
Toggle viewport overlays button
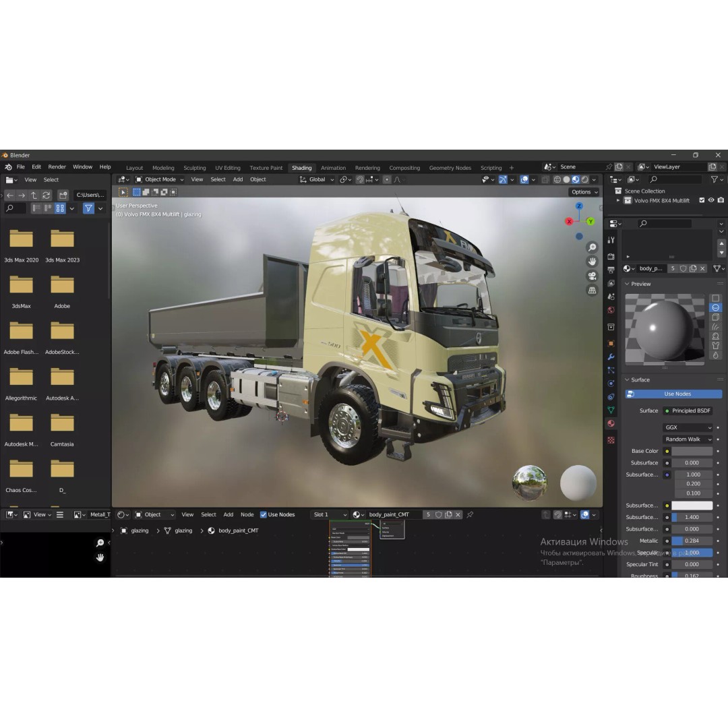524,180
